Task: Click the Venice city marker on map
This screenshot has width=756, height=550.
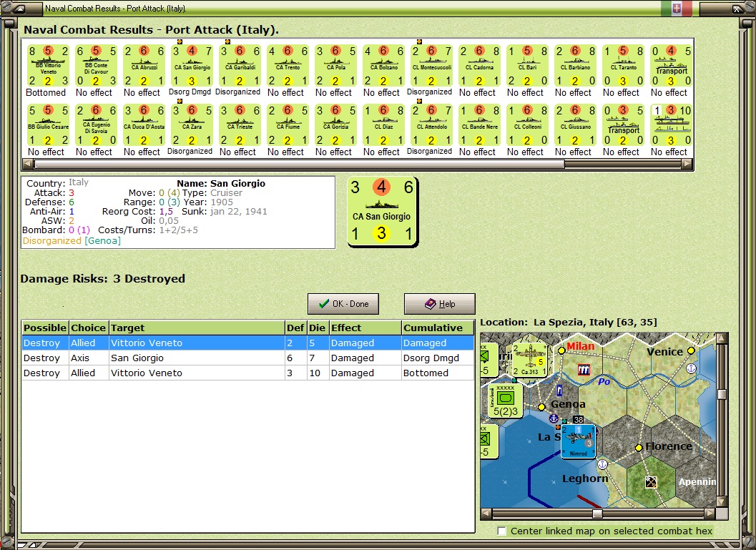Action: (691, 350)
